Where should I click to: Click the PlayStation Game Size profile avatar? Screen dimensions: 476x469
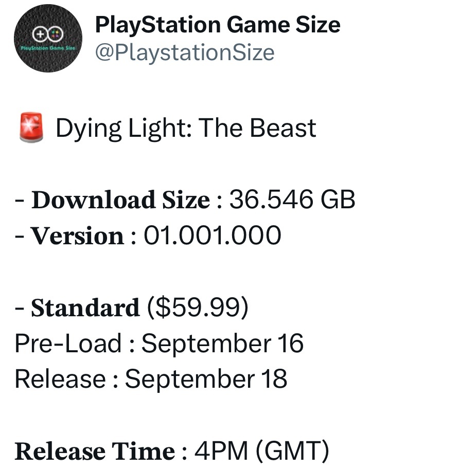tap(48, 39)
